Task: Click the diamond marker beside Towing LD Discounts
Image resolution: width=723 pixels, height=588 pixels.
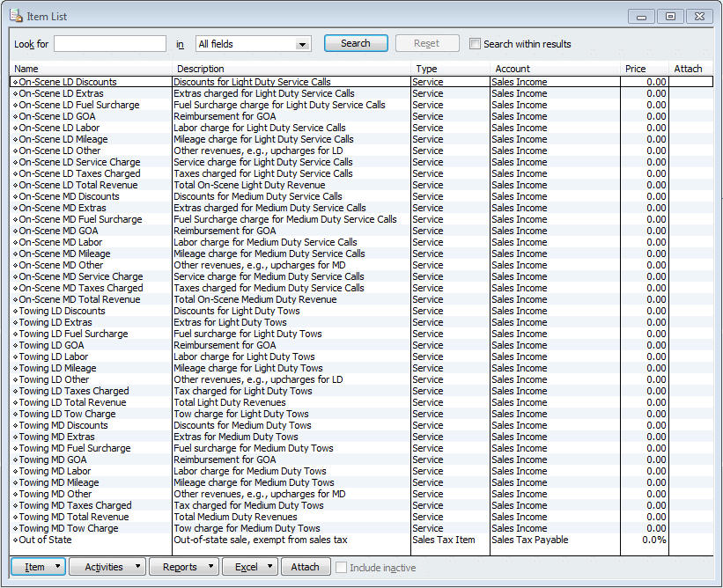Action: tap(15, 312)
